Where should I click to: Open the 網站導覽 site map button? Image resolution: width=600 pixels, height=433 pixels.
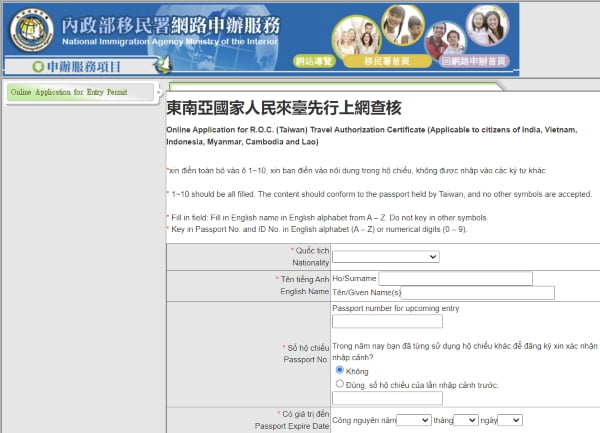point(314,61)
